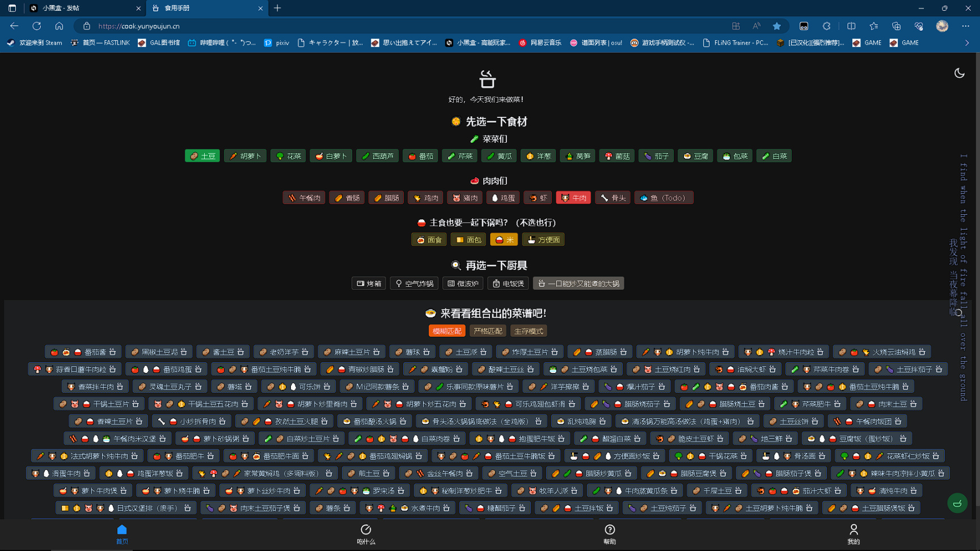Toggle the 白萝卜 ingredient
980x551 pixels.
pos(331,156)
